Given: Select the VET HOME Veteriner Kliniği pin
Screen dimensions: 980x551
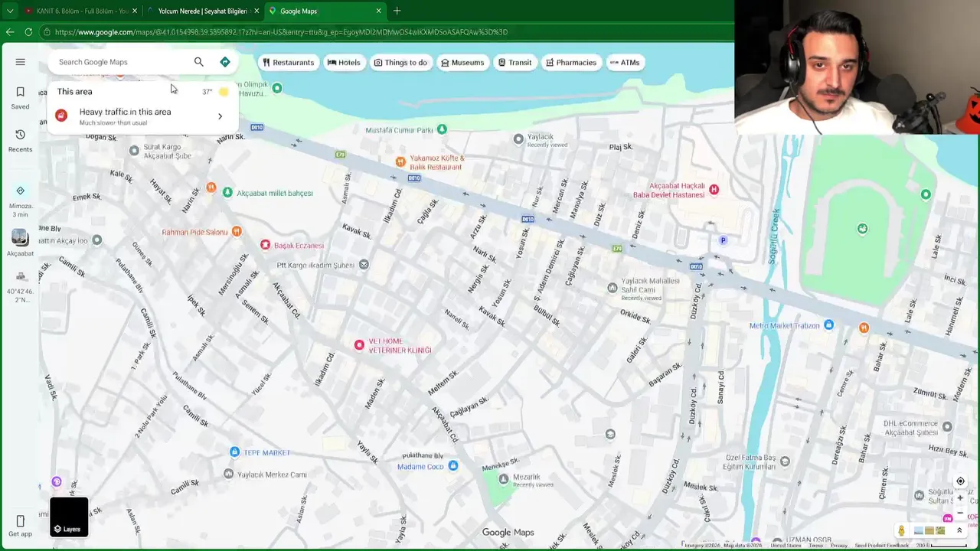Looking at the screenshot, I should (358, 345).
